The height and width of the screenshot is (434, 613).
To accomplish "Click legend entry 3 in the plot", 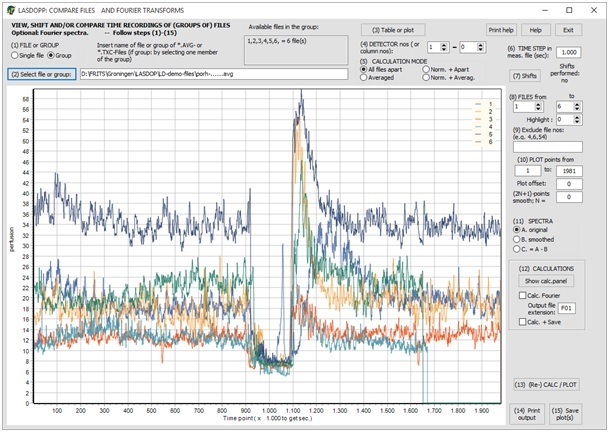I will (484, 119).
